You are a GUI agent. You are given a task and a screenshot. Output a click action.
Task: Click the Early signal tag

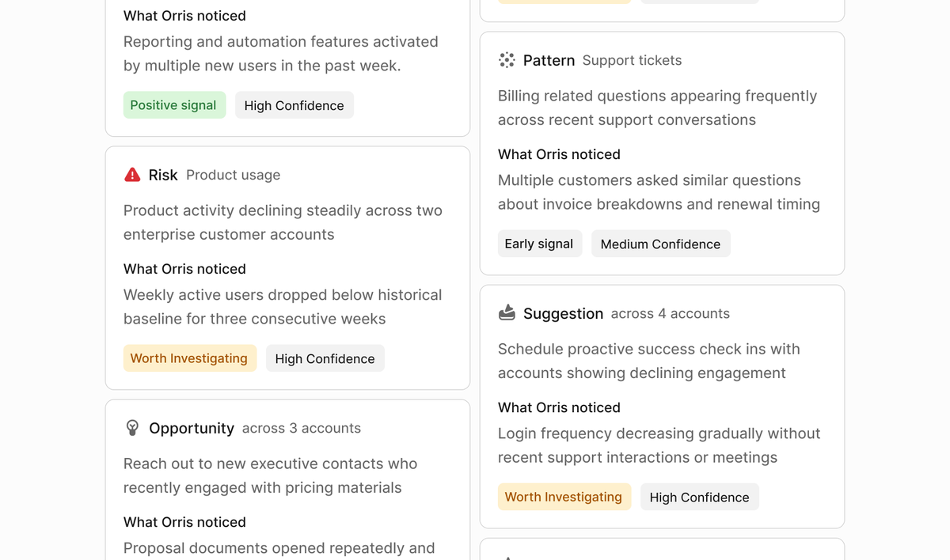[539, 244]
